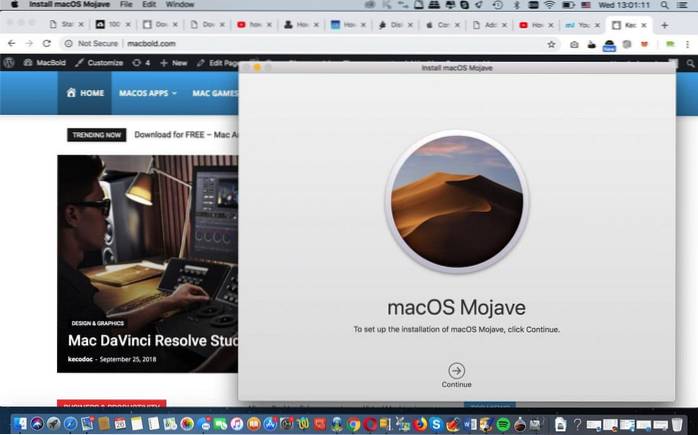Go back using the browser back arrow
The height and width of the screenshot is (435, 698).
tap(11, 44)
